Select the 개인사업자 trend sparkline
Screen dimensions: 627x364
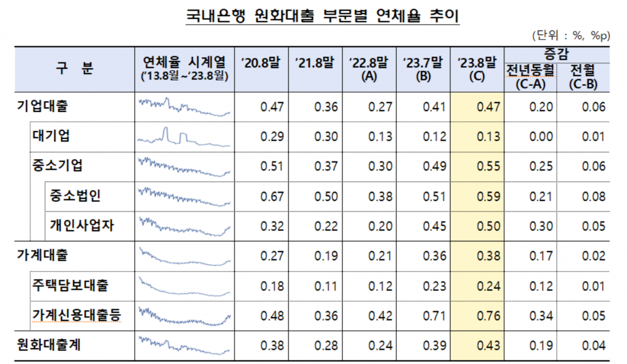(x=185, y=226)
